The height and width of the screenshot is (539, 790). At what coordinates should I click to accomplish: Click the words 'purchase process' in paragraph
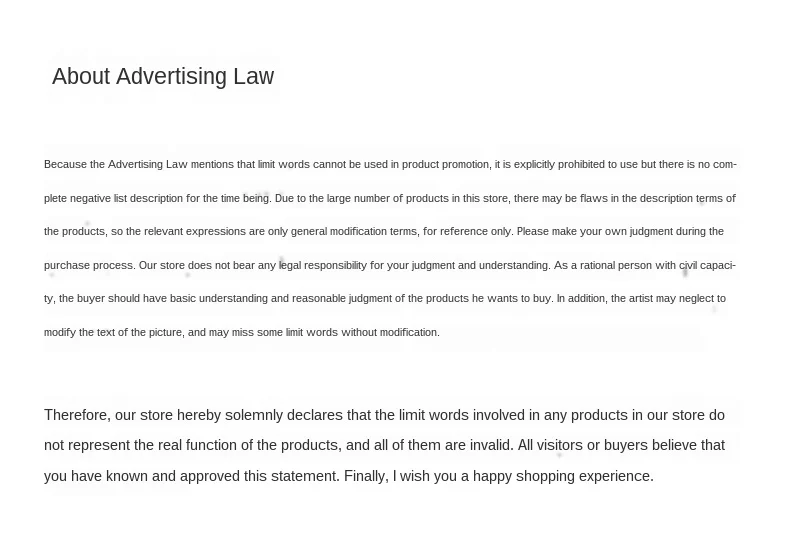(89, 265)
